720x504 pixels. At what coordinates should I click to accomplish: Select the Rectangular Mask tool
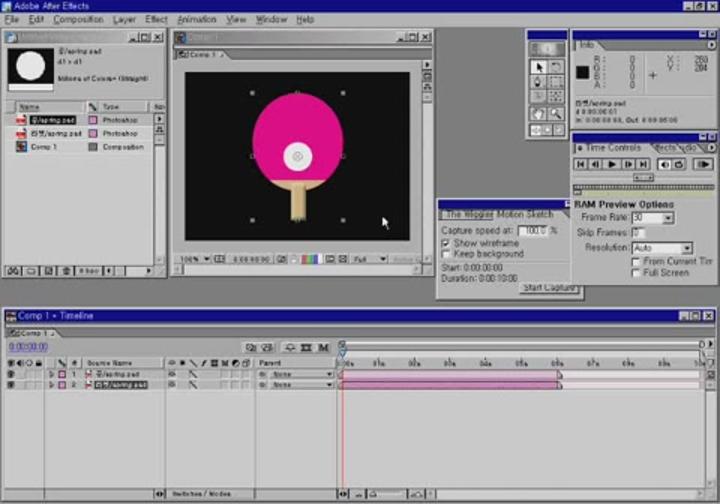(x=556, y=82)
